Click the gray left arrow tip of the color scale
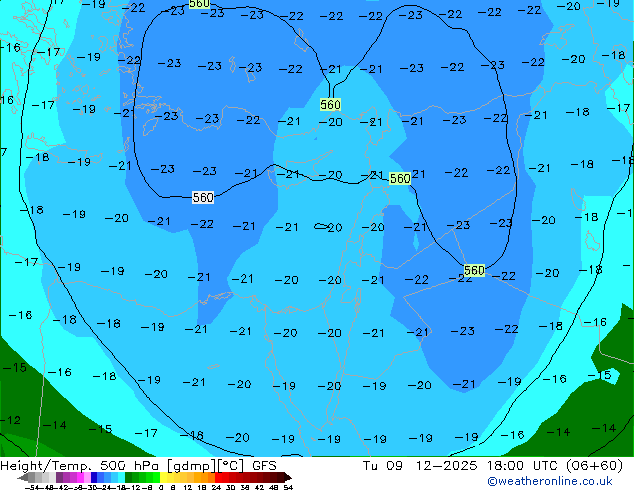 pos(22,478)
